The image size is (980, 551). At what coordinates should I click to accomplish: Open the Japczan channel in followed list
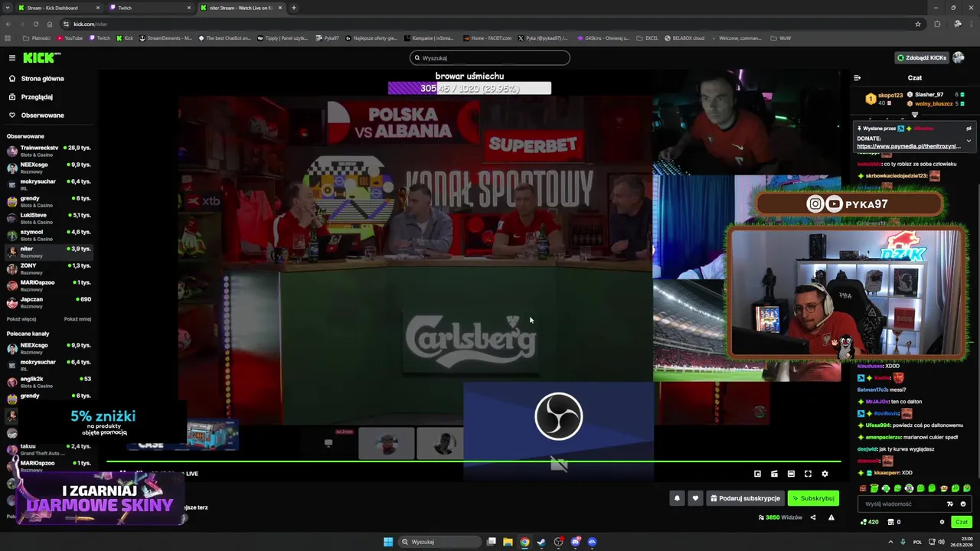coord(49,302)
